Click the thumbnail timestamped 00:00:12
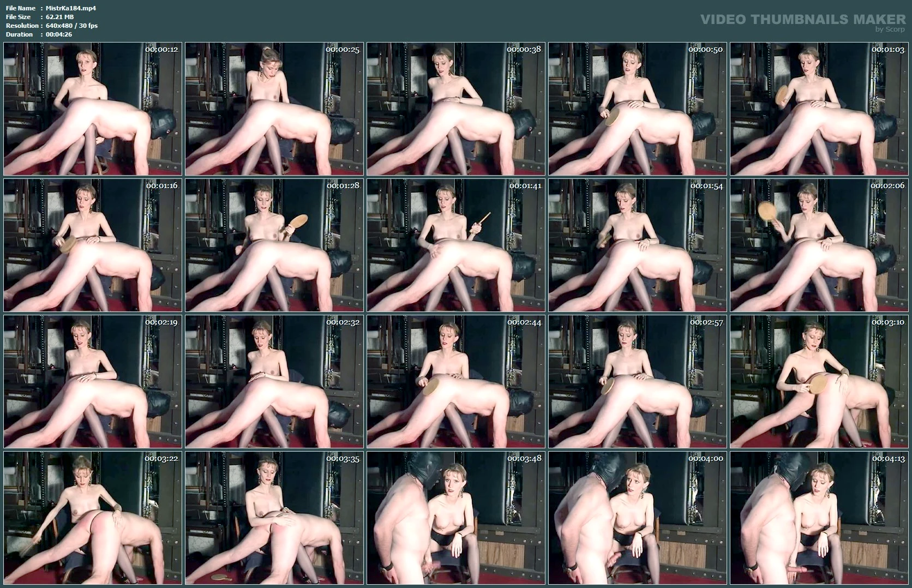The width and height of the screenshot is (912, 588). point(93,109)
